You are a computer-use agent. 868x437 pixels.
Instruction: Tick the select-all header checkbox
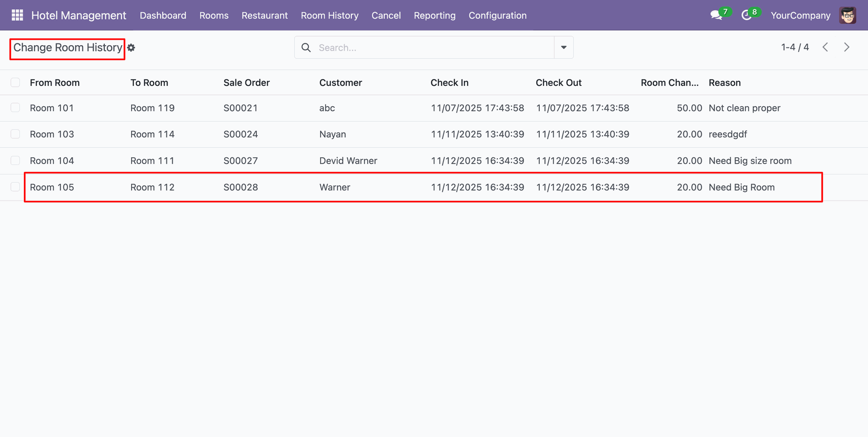tap(15, 83)
